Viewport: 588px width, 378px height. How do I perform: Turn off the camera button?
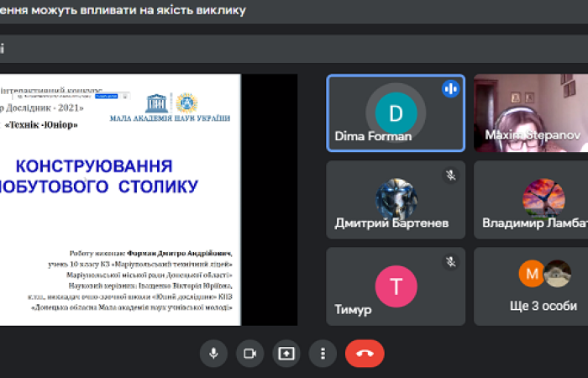(249, 354)
